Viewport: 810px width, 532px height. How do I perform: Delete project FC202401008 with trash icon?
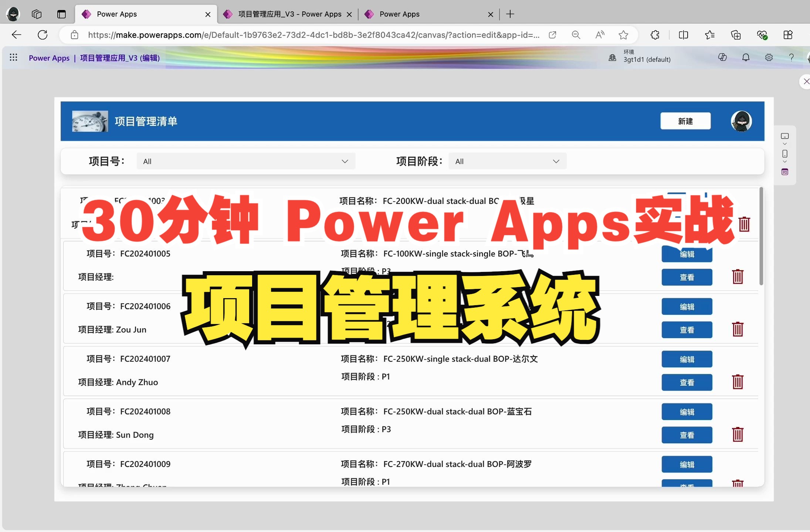738,434
